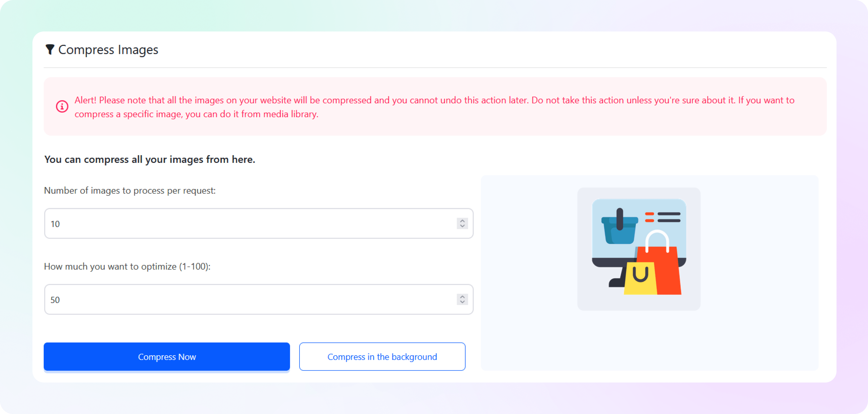The image size is (868, 414).
Task: Increase images per request with up arrow
Action: pos(462,221)
